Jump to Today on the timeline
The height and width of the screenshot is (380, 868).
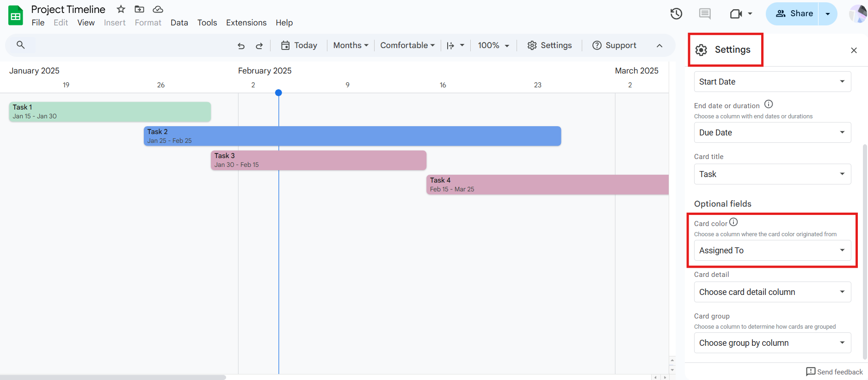click(x=299, y=45)
